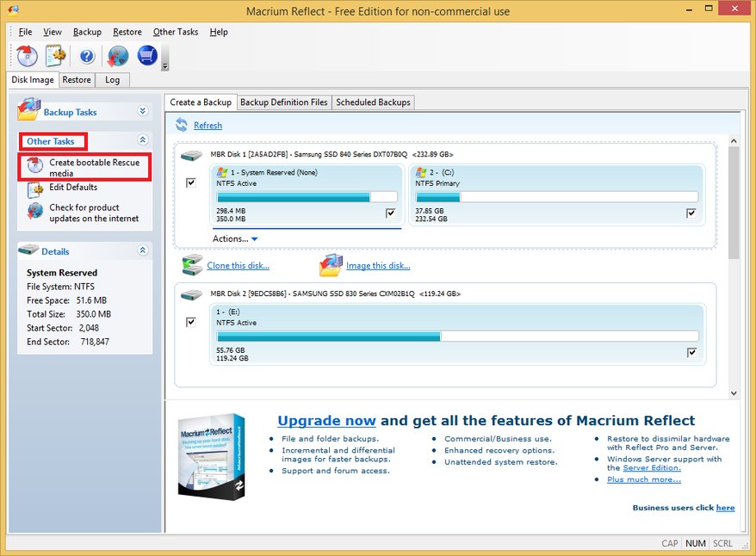Click the Details panel disk icon

pyautogui.click(x=28, y=249)
